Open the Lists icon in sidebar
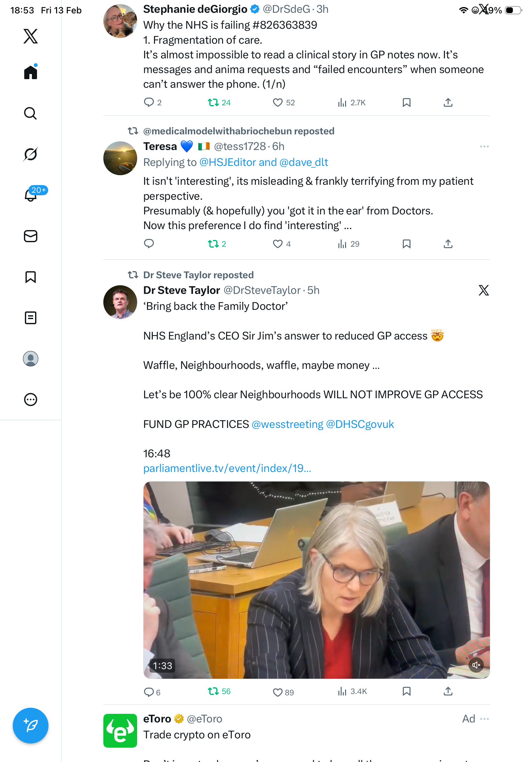 click(31, 317)
